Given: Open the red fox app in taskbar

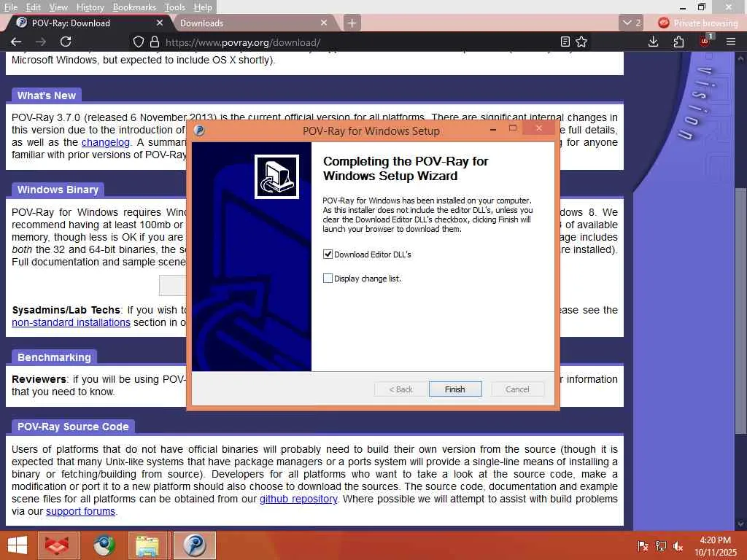Looking at the screenshot, I should click(57, 545).
